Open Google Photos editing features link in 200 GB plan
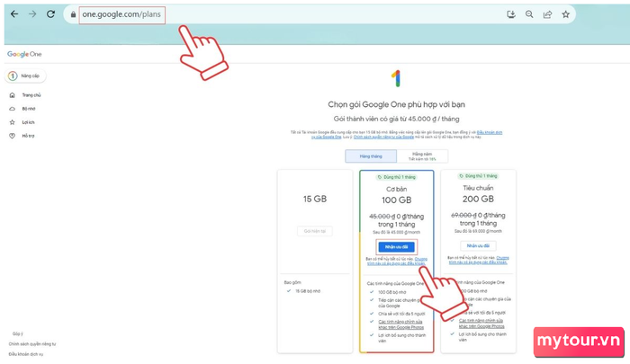 pos(481,323)
